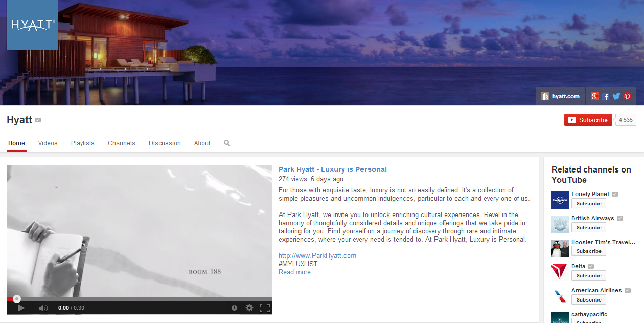
Task: Open the Google+ social icon in banner
Action: click(594, 96)
